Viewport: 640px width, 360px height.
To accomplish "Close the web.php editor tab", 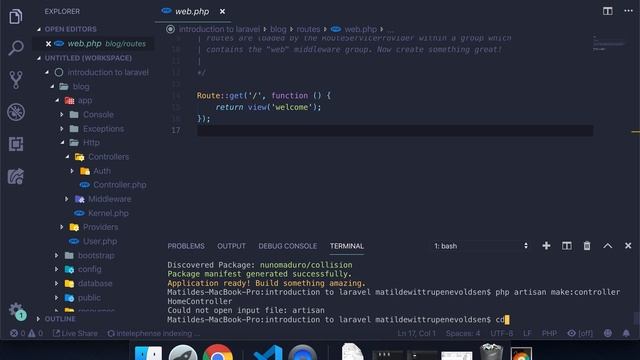I will pos(222,11).
